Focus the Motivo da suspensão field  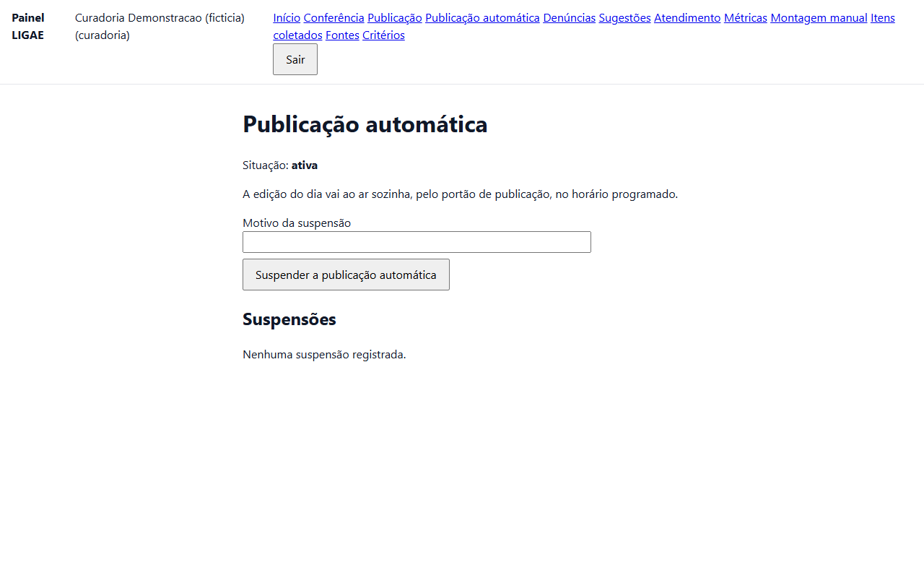(417, 242)
